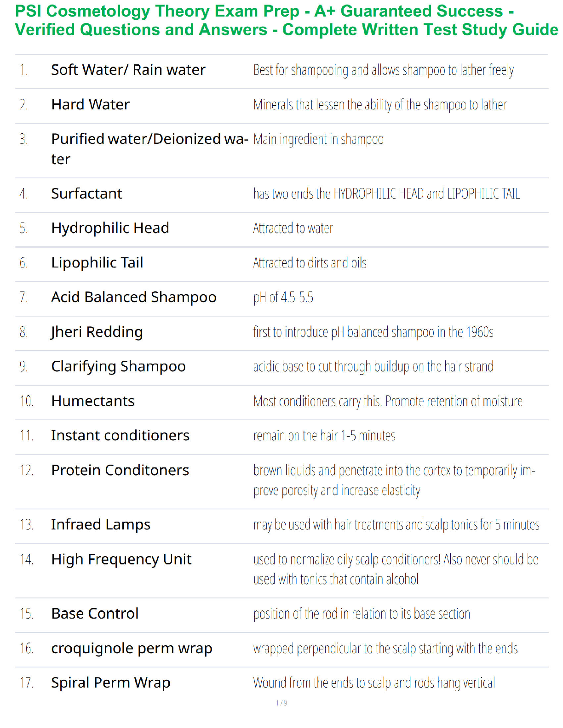Image resolution: width=563 pixels, height=728 pixels.
Task: Select the "croquignole perm wrap" term
Action: click(132, 648)
